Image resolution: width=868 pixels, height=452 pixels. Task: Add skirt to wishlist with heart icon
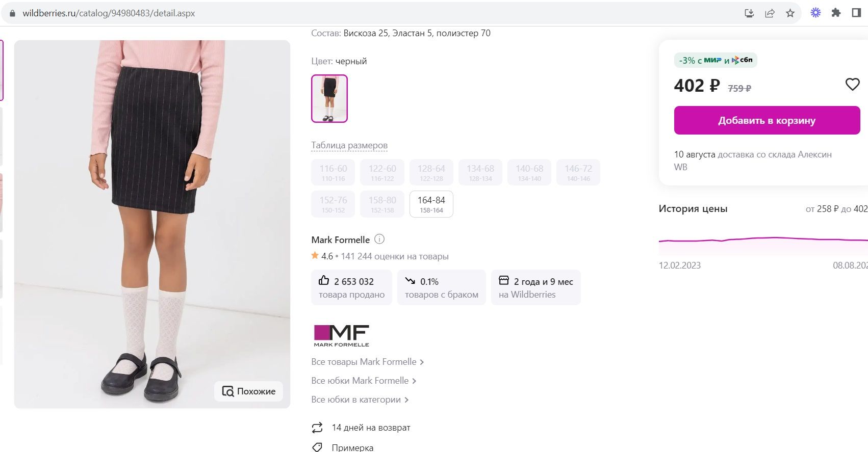pyautogui.click(x=852, y=85)
